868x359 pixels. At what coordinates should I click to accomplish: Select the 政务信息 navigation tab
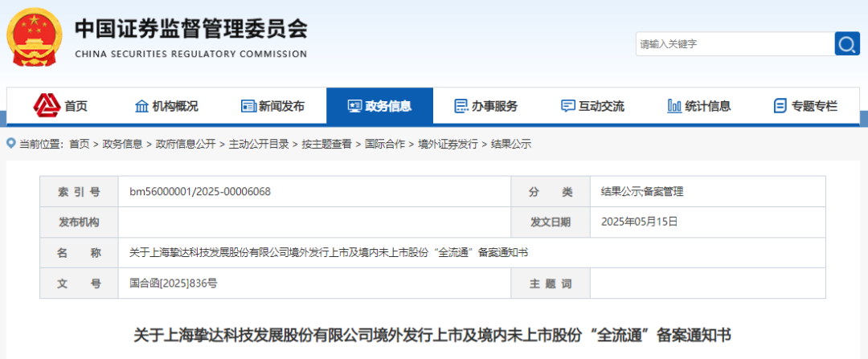point(379,106)
